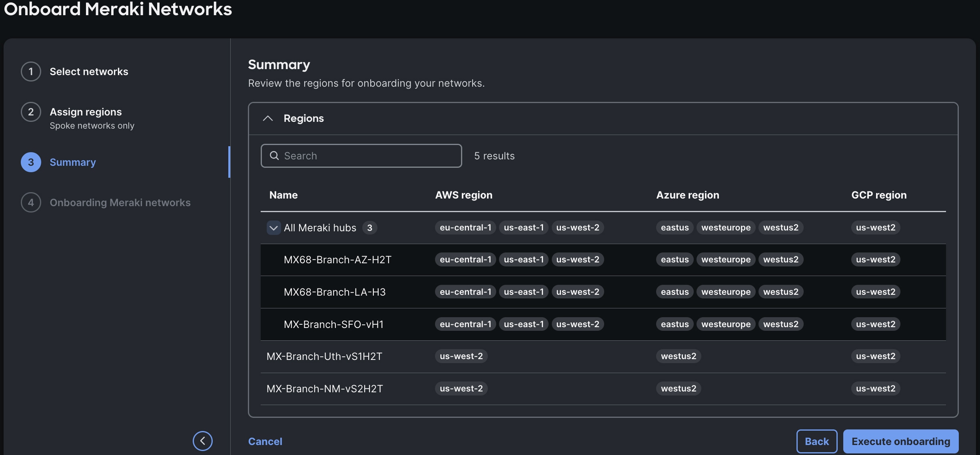Sort by Name column header
Viewport: 980px width, 455px height.
[283, 195]
